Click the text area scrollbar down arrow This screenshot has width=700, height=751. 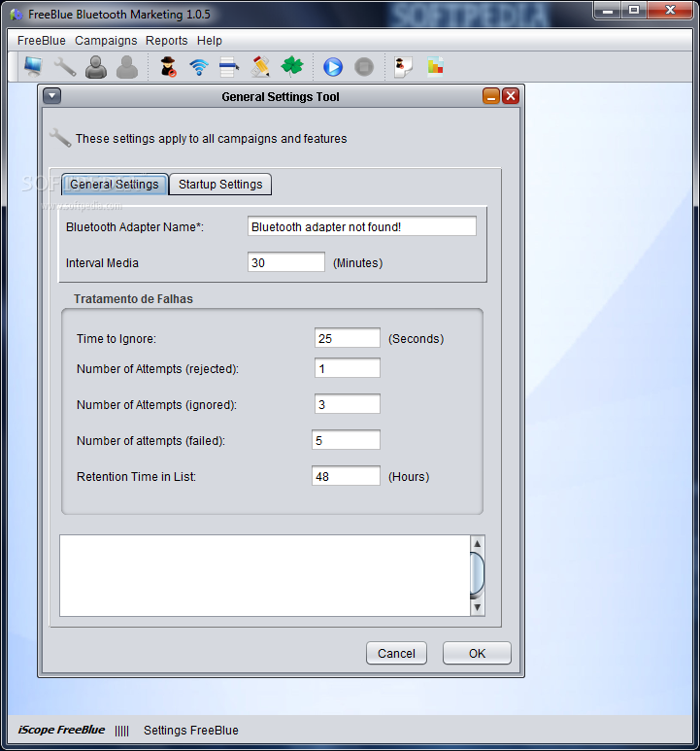(x=477, y=607)
